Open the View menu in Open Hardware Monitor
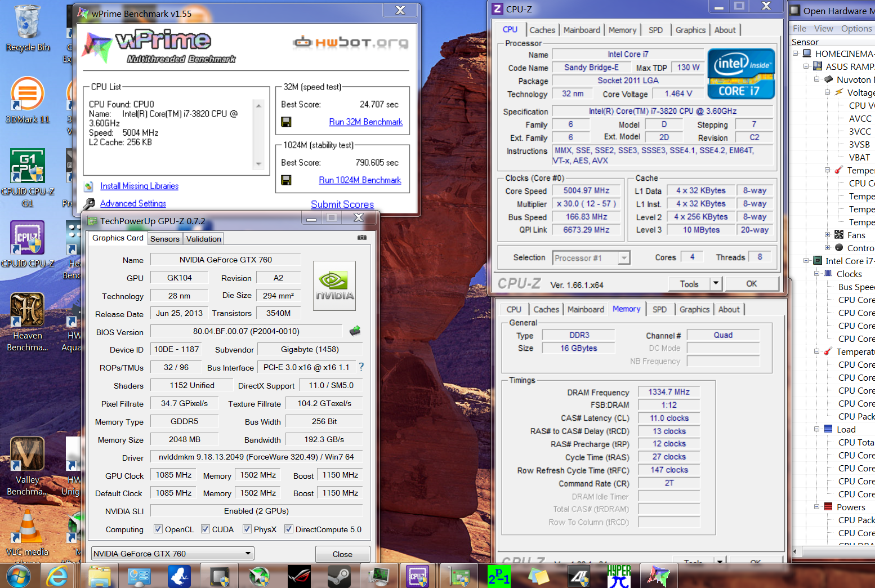 click(x=823, y=29)
